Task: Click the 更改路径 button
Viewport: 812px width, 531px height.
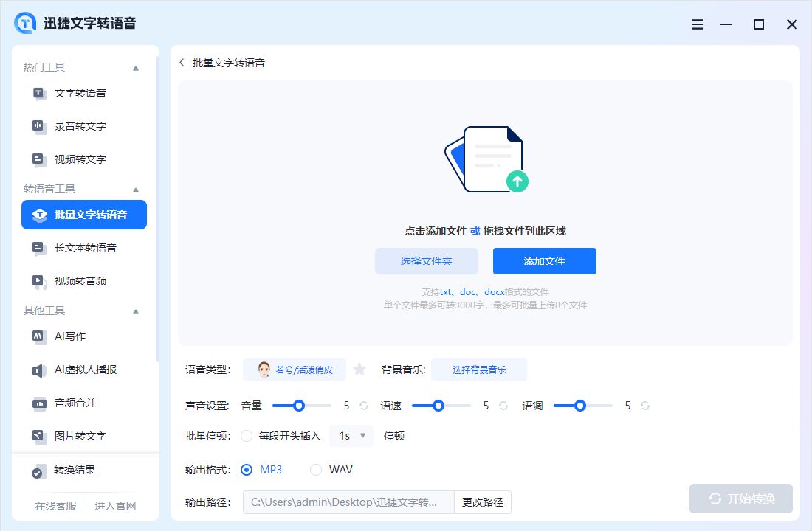Action: pyautogui.click(x=483, y=502)
